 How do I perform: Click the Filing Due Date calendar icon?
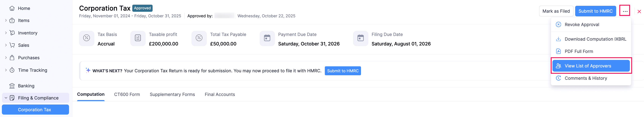tap(360, 38)
